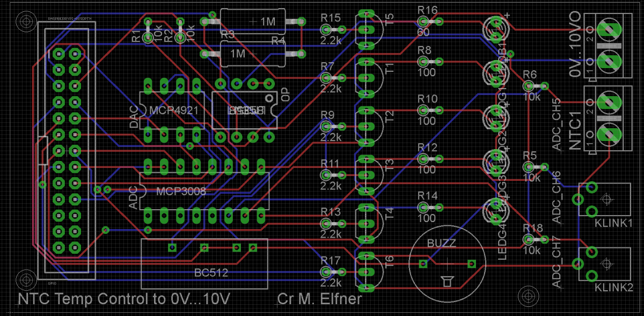Select the KLINK1 connector label
This screenshot has height=316, width=644.
pos(614,223)
